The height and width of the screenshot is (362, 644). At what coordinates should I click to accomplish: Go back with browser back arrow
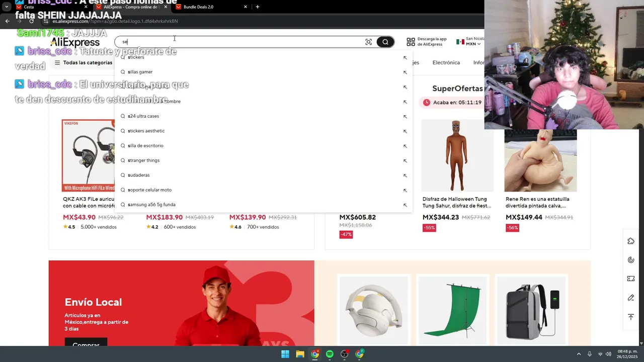pos(7,21)
